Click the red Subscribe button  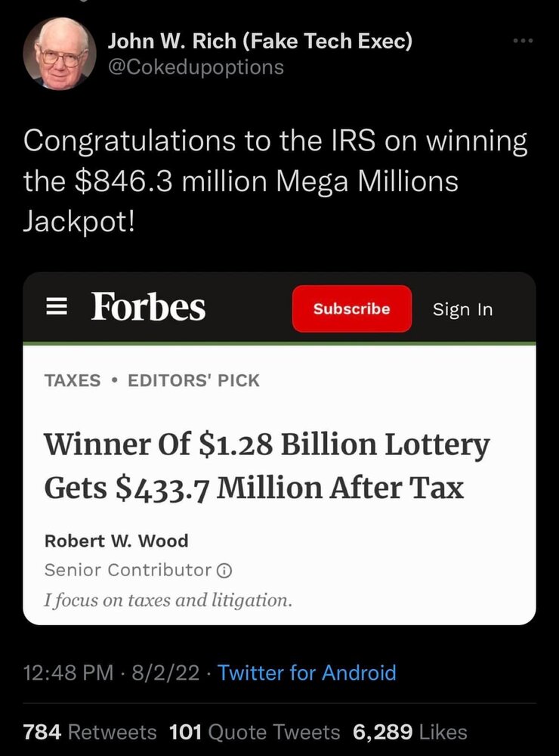(x=351, y=308)
